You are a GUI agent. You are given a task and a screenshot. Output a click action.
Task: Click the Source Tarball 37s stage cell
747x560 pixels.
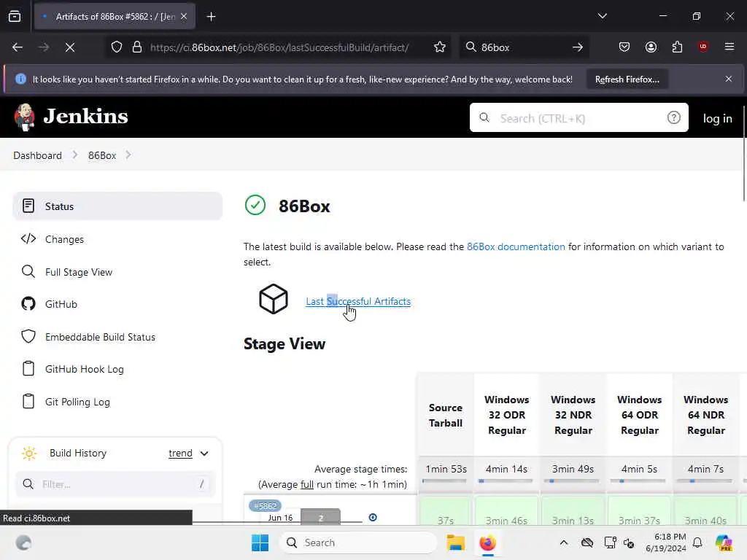coord(446,512)
